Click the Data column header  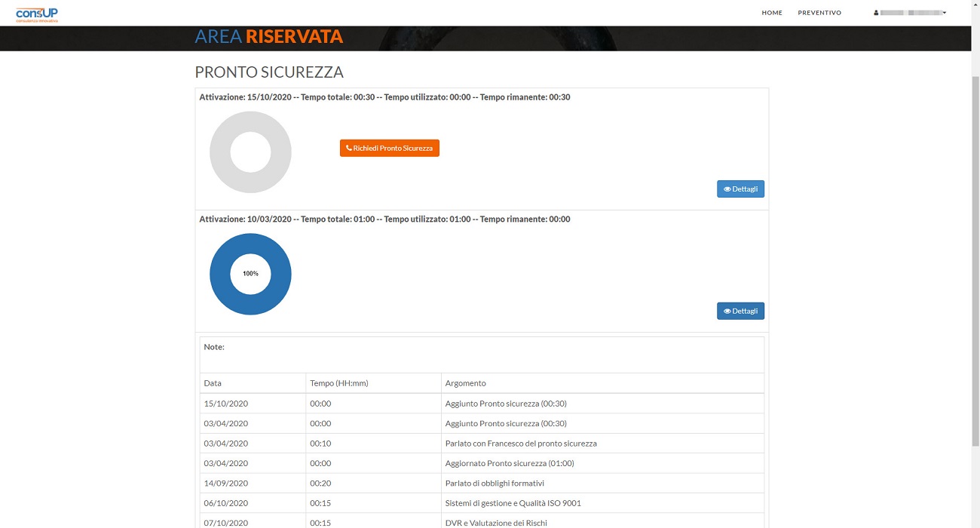click(x=253, y=383)
